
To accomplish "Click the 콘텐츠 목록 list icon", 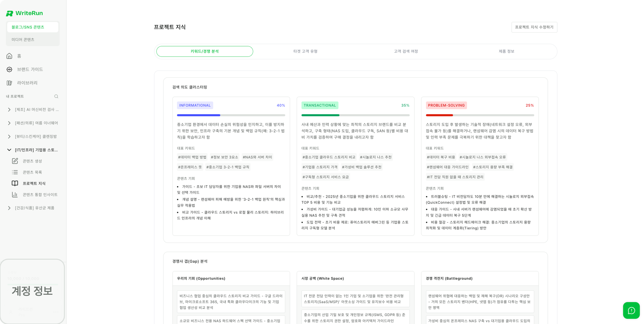I will coord(15,172).
